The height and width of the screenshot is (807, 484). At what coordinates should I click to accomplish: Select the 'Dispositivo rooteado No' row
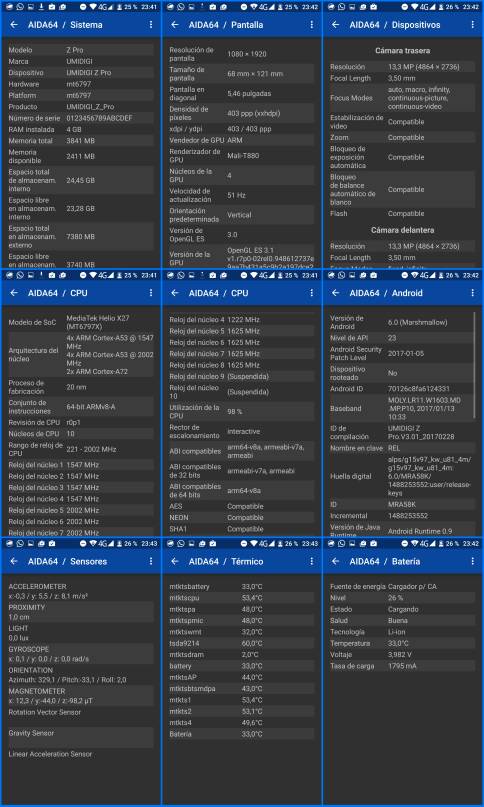[x=401, y=373]
